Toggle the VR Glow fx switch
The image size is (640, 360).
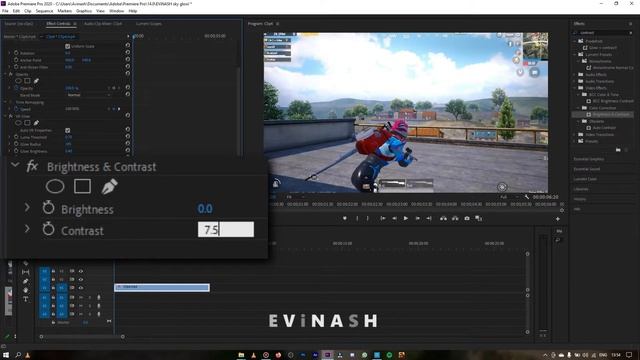(11, 116)
